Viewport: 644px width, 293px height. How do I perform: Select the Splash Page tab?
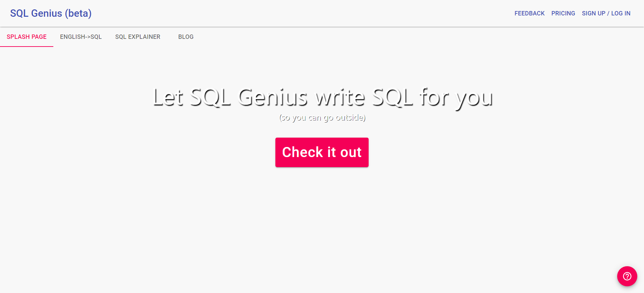pos(26,37)
